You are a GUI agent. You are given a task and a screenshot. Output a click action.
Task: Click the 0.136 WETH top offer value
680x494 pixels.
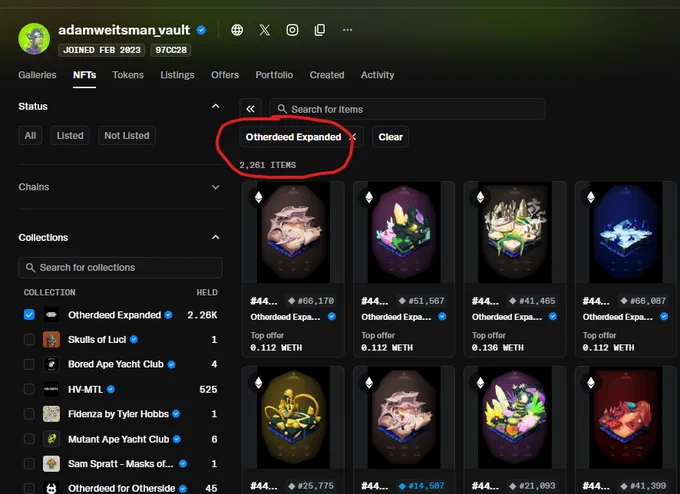coord(497,348)
